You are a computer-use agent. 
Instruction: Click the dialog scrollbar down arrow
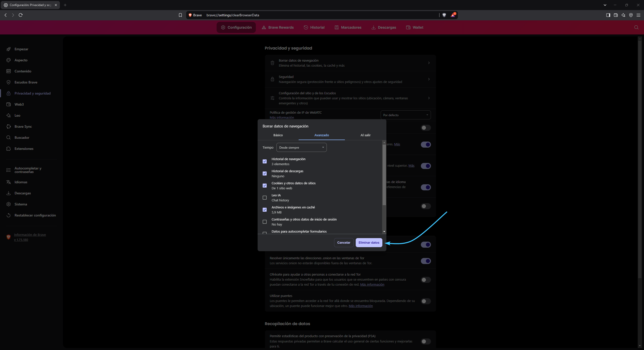pyautogui.click(x=384, y=232)
